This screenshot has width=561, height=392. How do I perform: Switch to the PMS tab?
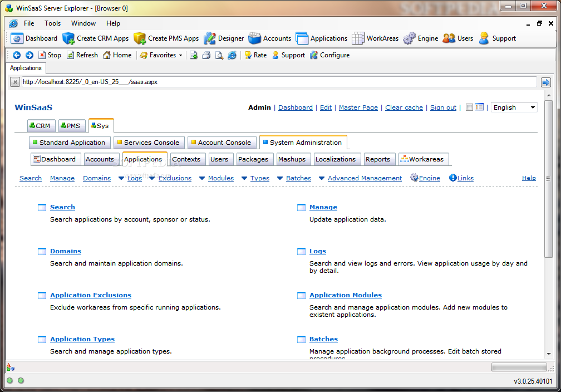coord(72,126)
